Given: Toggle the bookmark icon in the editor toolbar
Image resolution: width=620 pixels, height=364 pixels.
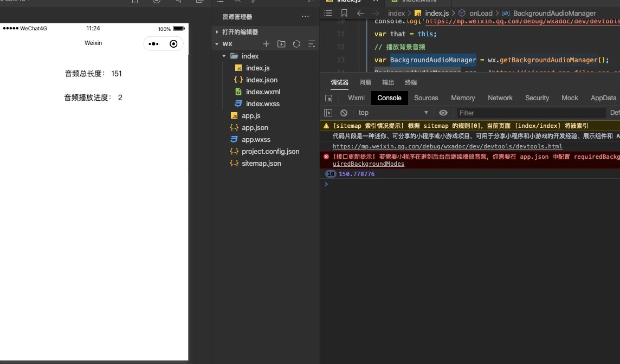Looking at the screenshot, I should tap(344, 13).
